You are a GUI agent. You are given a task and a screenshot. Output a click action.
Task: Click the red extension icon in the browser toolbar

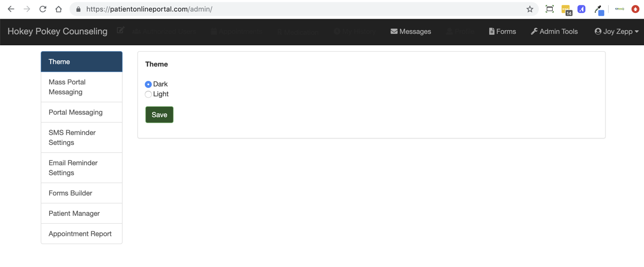coord(635,9)
